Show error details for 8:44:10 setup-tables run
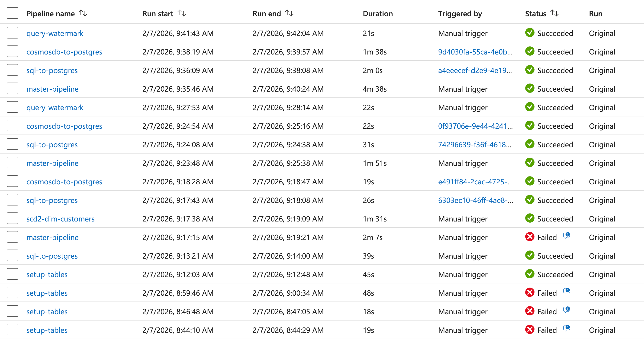This screenshot has height=340, width=644. click(567, 328)
